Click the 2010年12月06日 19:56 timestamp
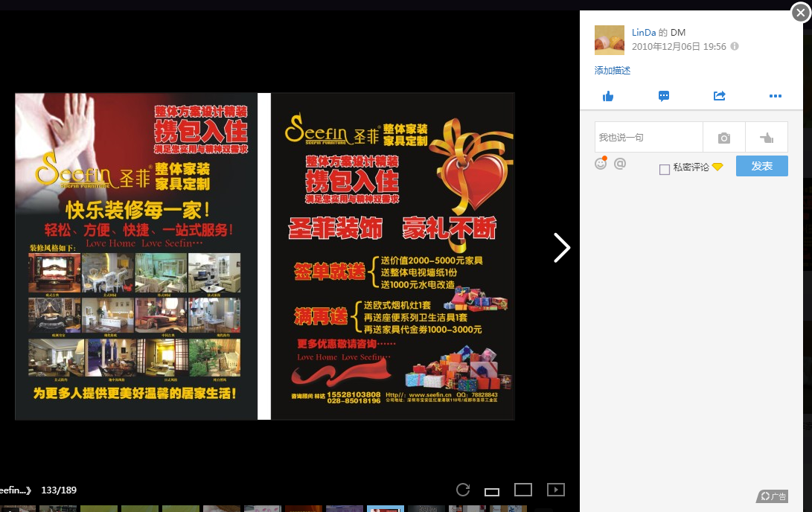Image resolution: width=812 pixels, height=512 pixels. 679,47
